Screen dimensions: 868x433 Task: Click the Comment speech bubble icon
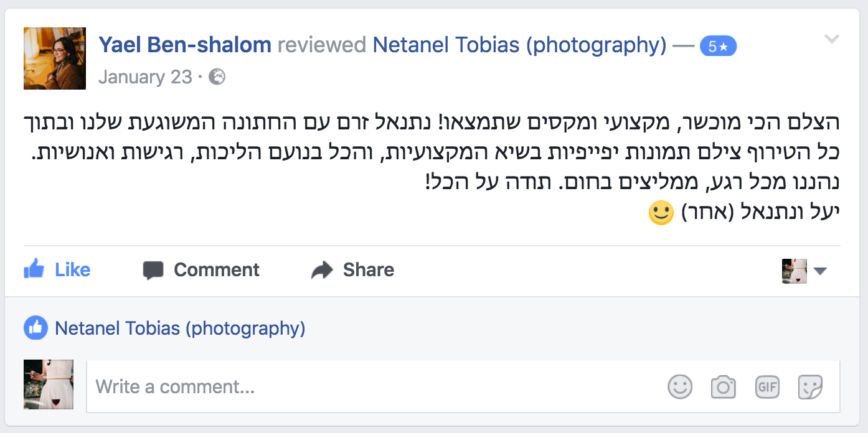(x=153, y=270)
